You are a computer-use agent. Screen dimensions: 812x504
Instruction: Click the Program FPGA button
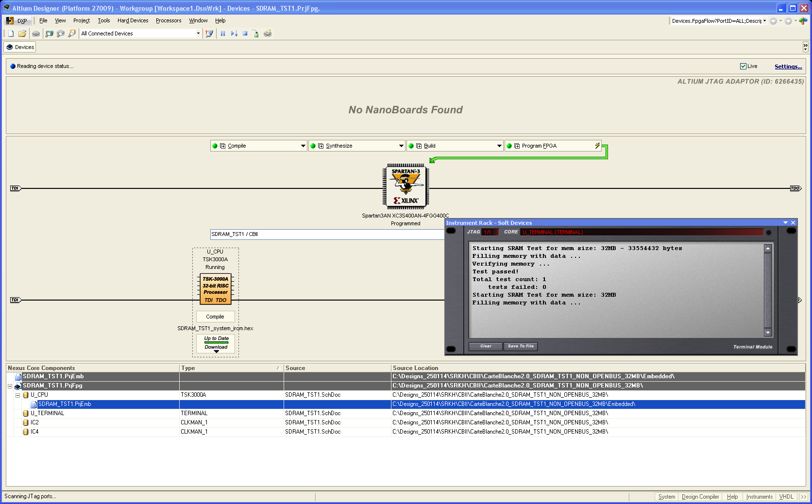pos(553,146)
